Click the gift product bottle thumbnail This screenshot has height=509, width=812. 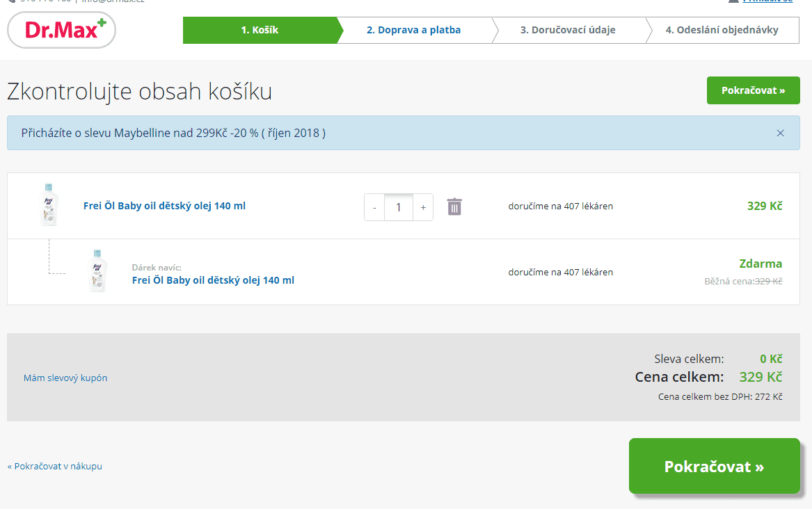point(98,271)
